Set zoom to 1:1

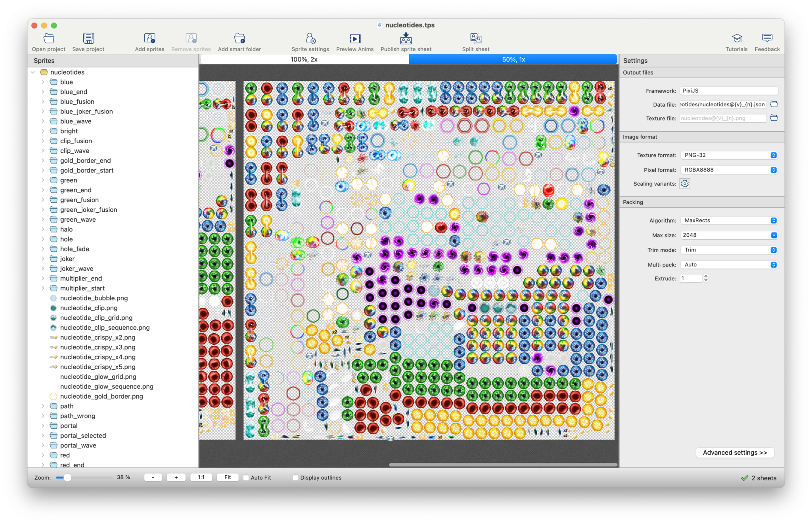tap(201, 478)
